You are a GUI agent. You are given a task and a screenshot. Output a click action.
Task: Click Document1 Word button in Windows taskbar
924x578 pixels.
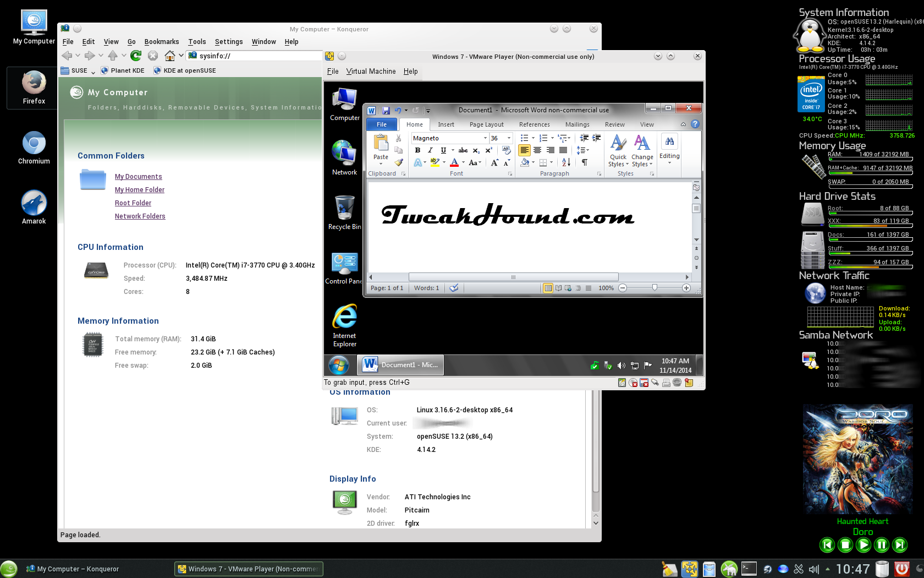pos(402,365)
